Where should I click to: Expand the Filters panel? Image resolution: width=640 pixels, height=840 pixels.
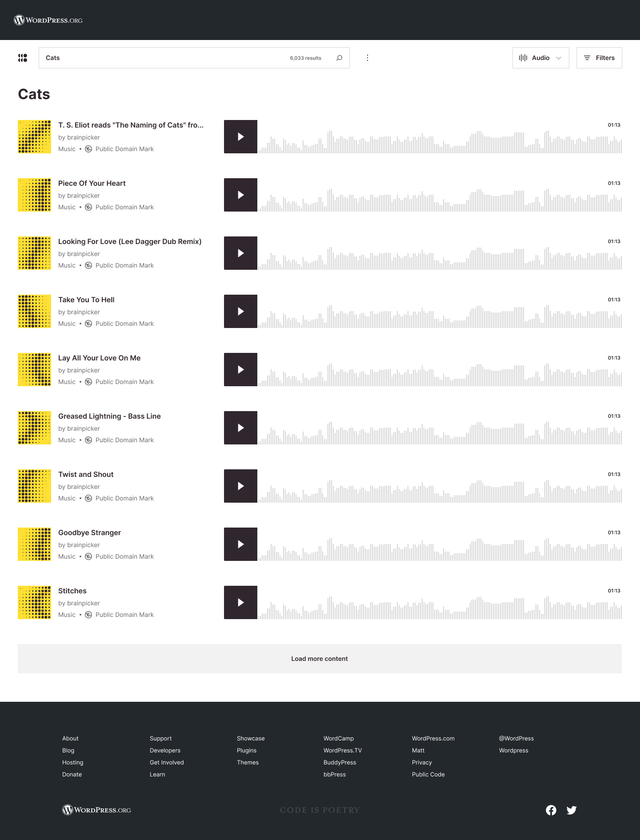pos(599,58)
